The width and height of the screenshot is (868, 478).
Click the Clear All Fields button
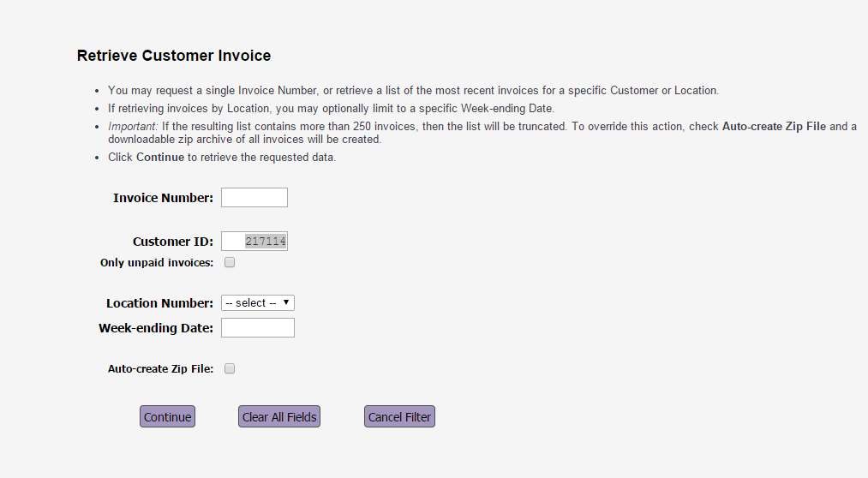279,416
